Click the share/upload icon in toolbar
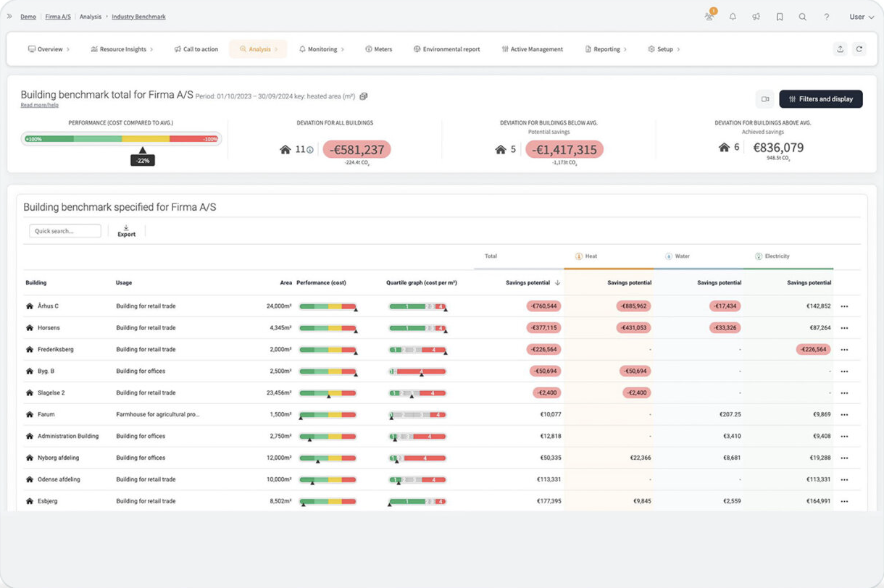Image resolution: width=884 pixels, height=588 pixels. [841, 49]
